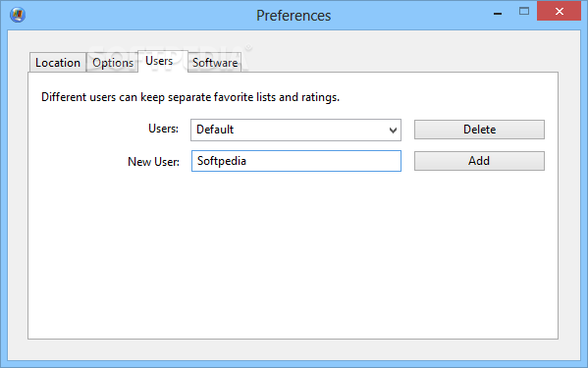Maximize the Preferences window
This screenshot has height=368, width=588.
[524, 11]
